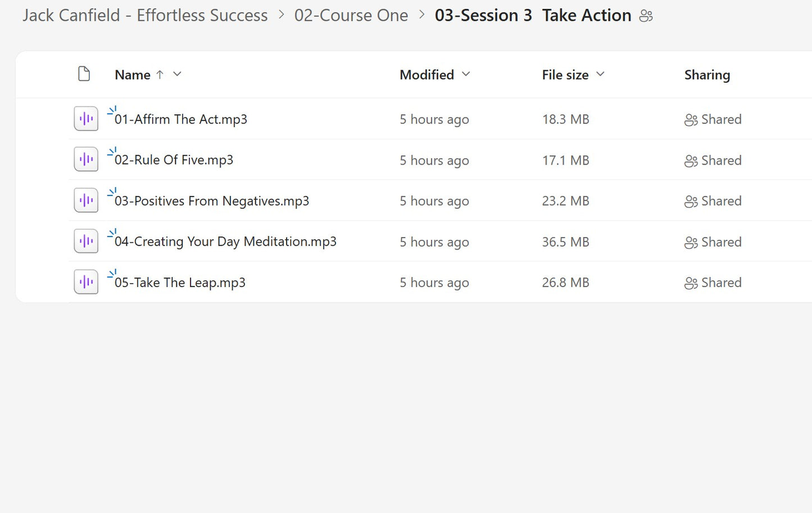
Task: Navigate to 02-Course One in the breadcrumb
Action: point(351,15)
